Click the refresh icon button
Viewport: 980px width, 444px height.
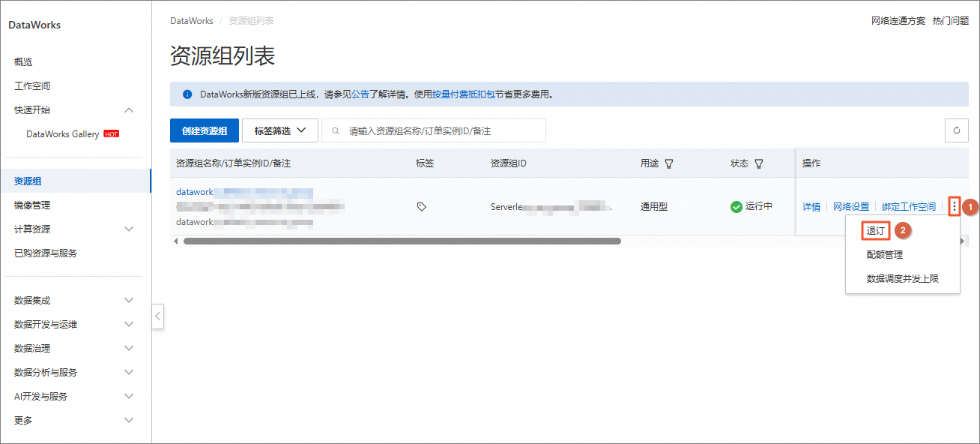click(956, 130)
